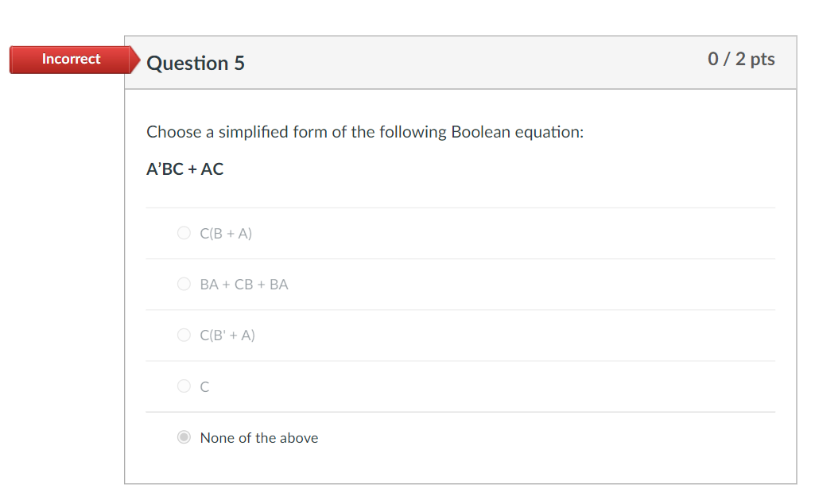Click the Question 5 heading

(x=196, y=63)
